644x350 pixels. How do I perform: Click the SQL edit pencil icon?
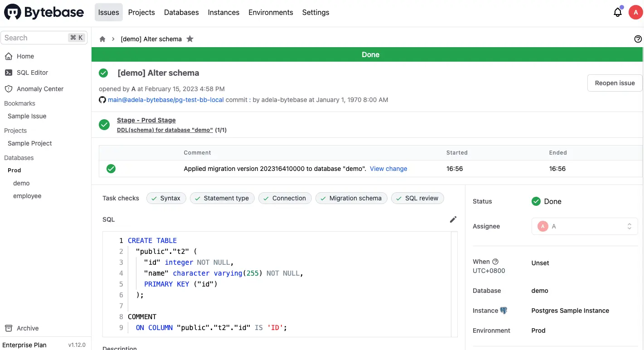[x=453, y=219]
